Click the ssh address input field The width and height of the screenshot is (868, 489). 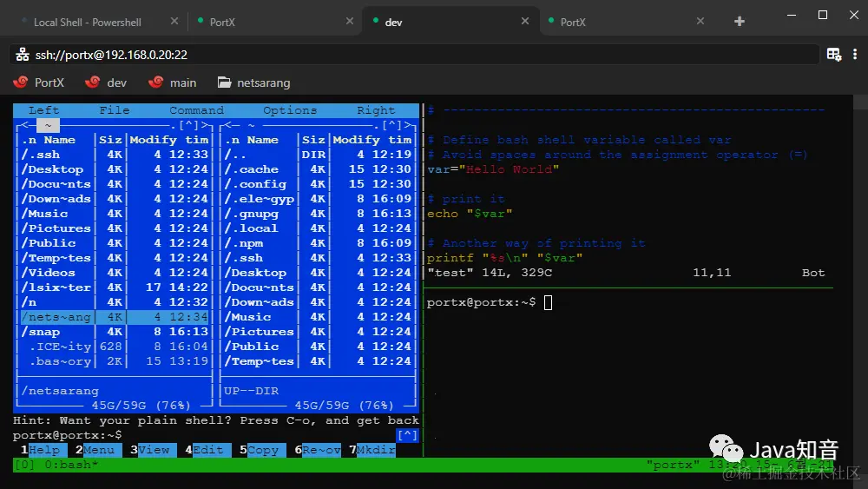coord(413,54)
